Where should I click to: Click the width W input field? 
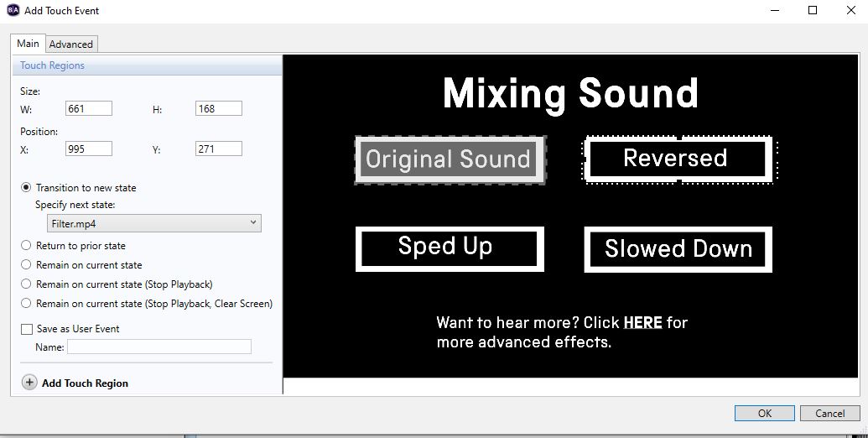(x=88, y=108)
